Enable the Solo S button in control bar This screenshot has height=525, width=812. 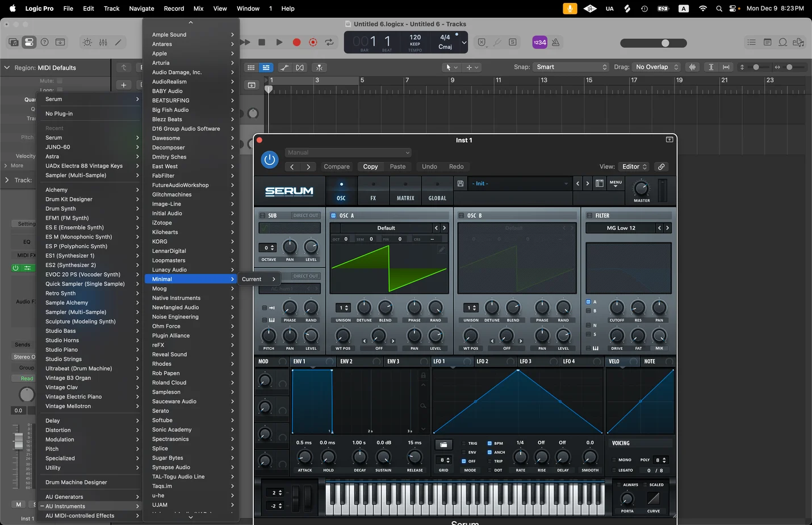coord(513,42)
